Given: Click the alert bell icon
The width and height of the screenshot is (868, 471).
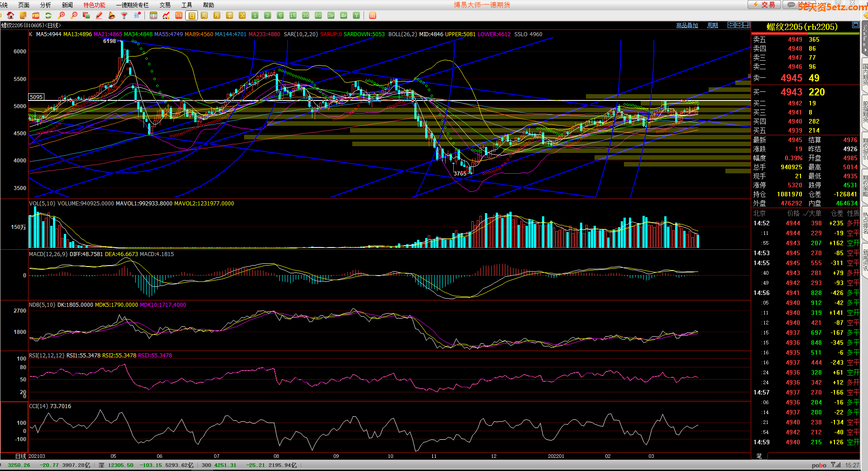Looking at the screenshot, I should point(111,15).
